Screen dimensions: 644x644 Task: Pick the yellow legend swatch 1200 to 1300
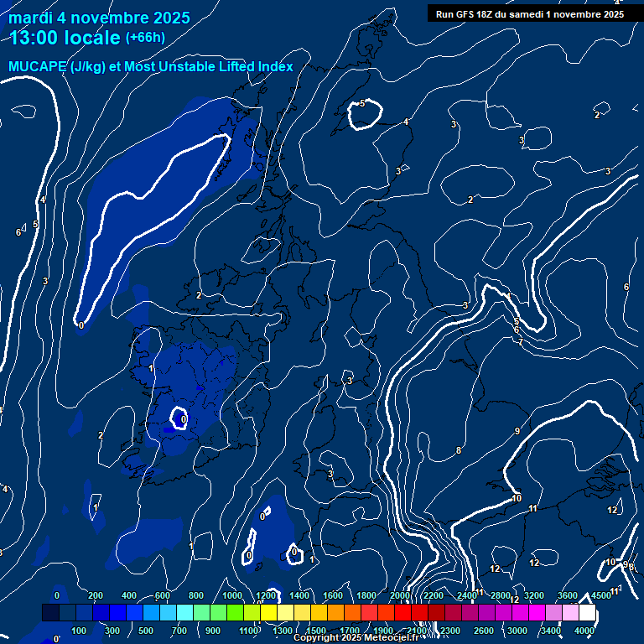[x=268, y=612]
